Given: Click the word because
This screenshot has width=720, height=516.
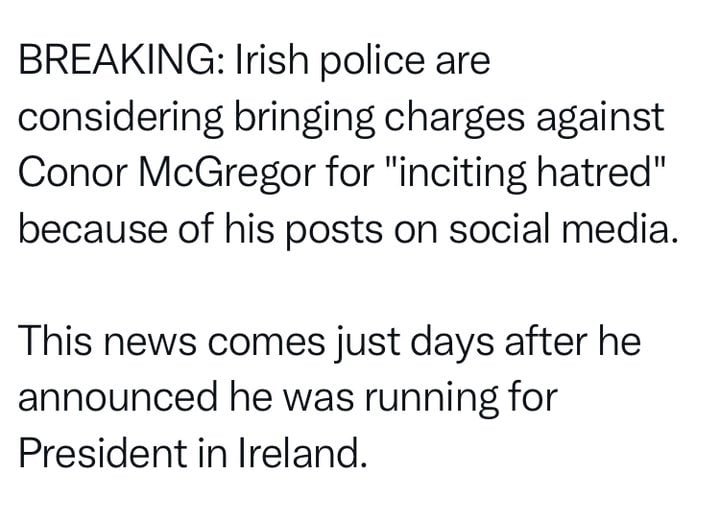Looking at the screenshot, I should (93, 229).
